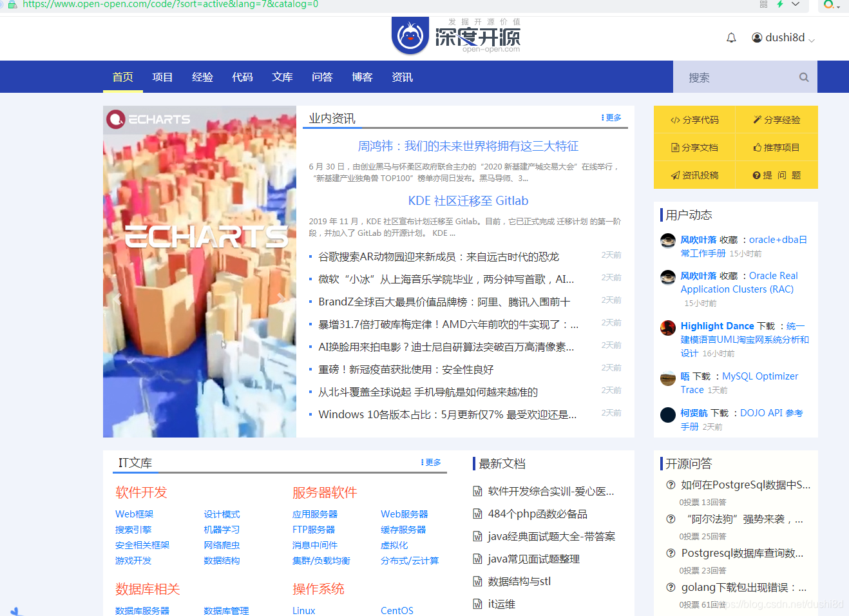Open document java经典面试题大全-带答案

[551, 536]
